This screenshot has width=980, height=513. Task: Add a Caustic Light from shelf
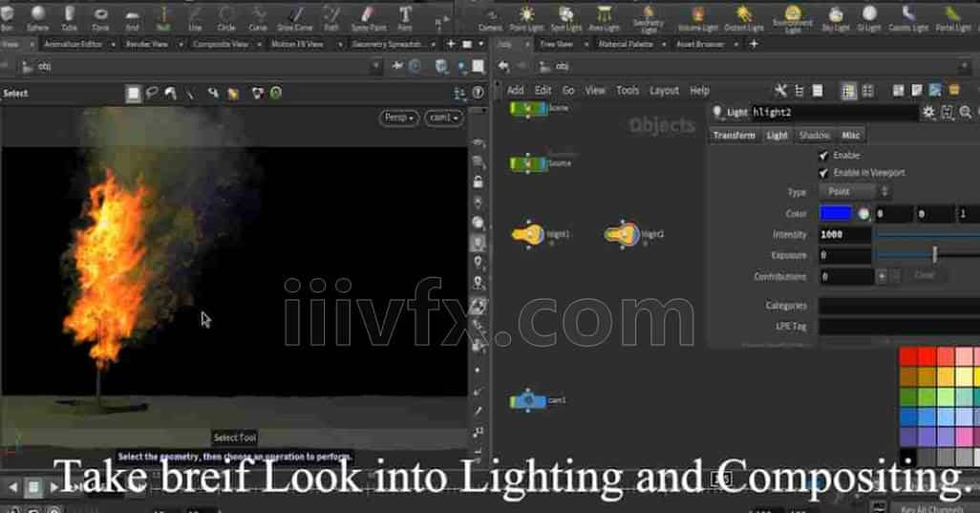(x=908, y=18)
